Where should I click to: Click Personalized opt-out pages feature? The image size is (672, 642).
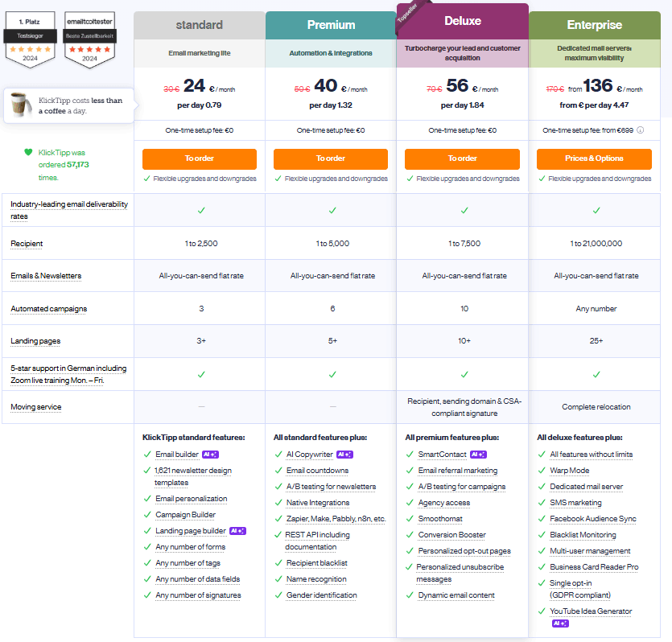[464, 551]
